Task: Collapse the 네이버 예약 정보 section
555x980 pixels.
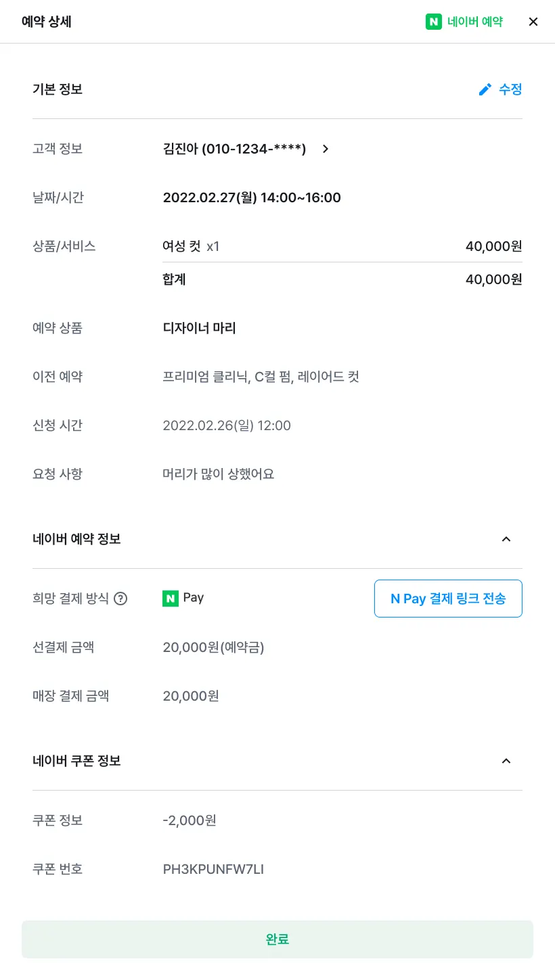Action: coord(506,539)
